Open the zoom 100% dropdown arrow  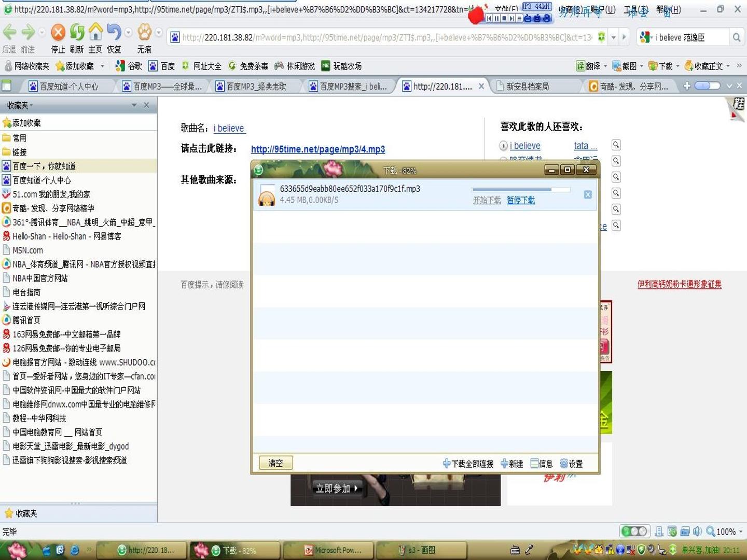[741, 531]
